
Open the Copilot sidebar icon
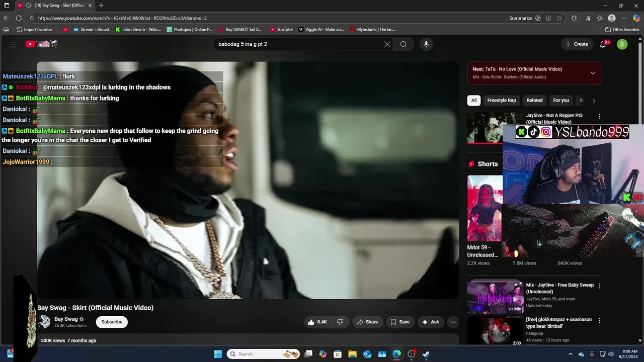tap(636, 18)
